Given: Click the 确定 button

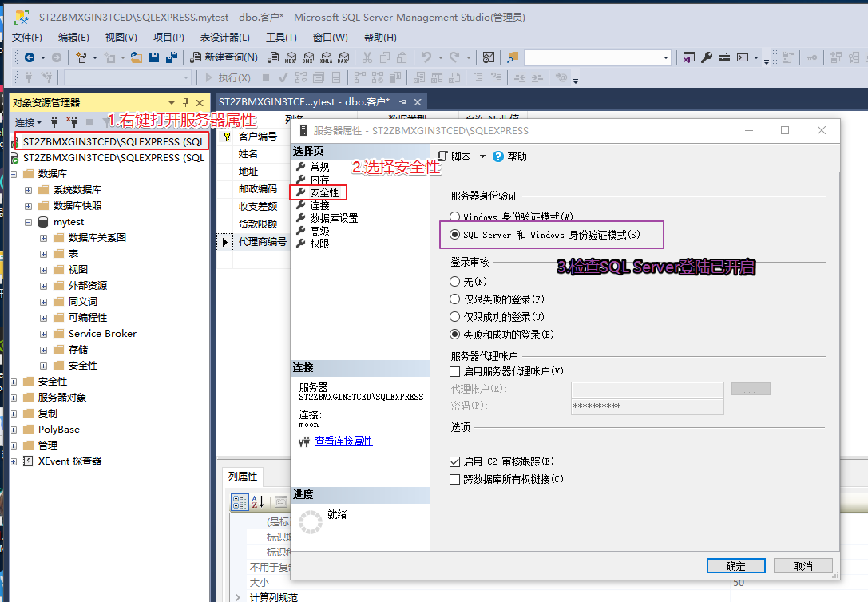Looking at the screenshot, I should coord(735,565).
